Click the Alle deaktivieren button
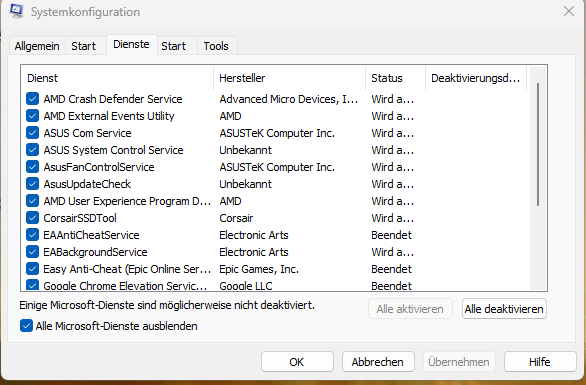The image size is (586, 385). (x=504, y=309)
